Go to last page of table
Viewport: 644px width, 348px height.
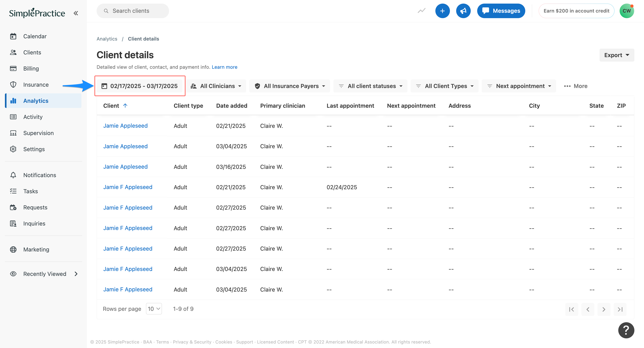[620, 309]
